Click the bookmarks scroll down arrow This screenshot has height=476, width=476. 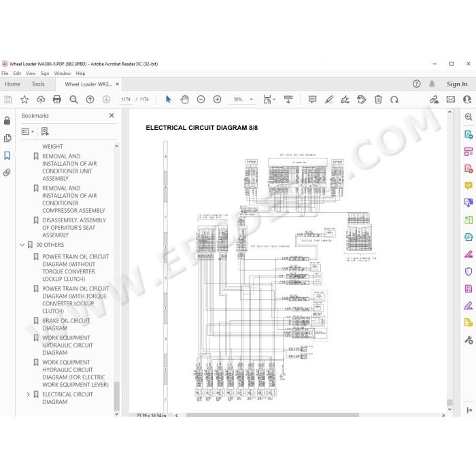[x=116, y=414]
